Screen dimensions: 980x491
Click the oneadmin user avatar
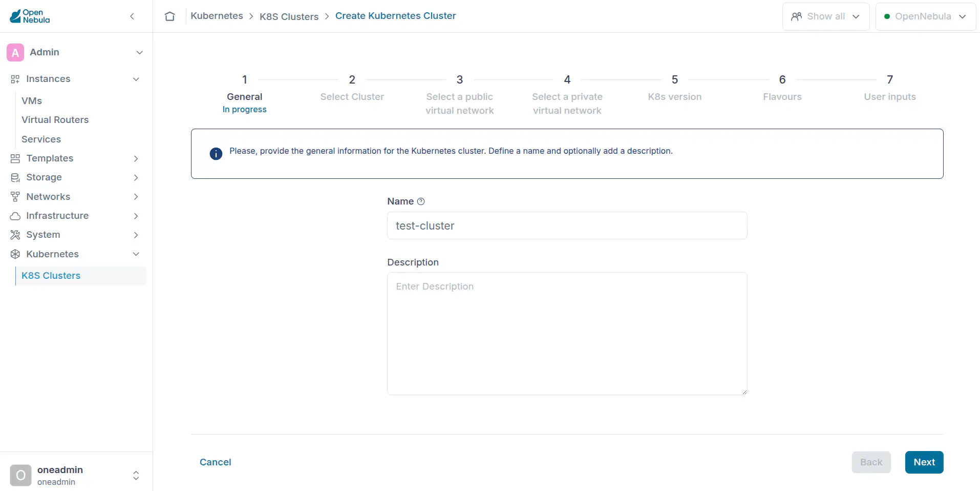20,475
